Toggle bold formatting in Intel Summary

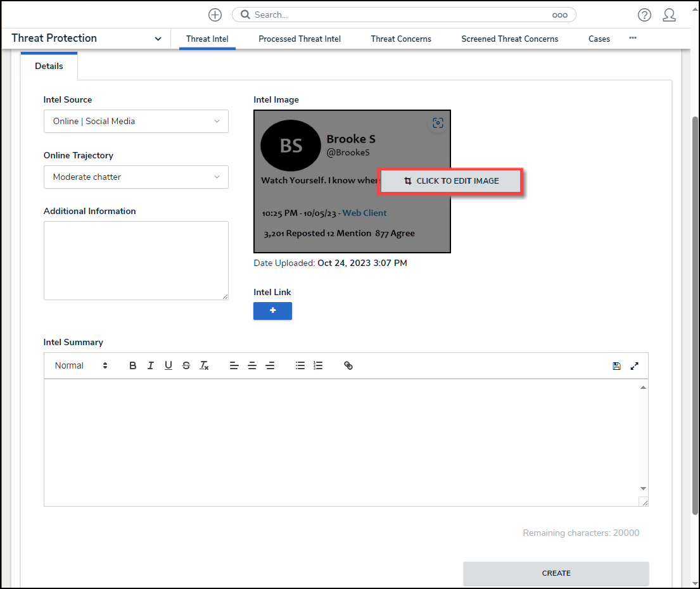pyautogui.click(x=133, y=365)
